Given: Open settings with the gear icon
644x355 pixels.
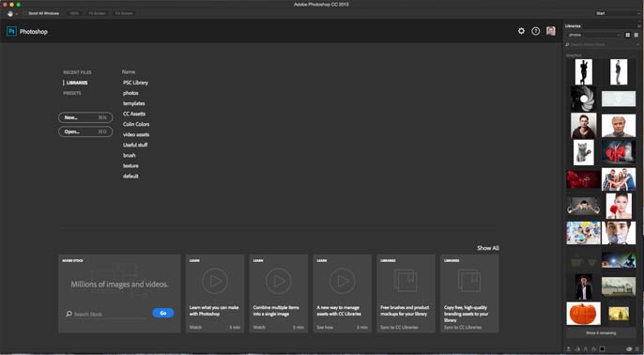Looking at the screenshot, I should (x=521, y=31).
